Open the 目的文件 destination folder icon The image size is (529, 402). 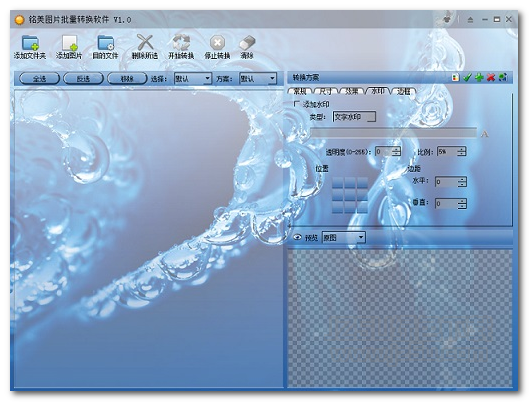pos(106,43)
